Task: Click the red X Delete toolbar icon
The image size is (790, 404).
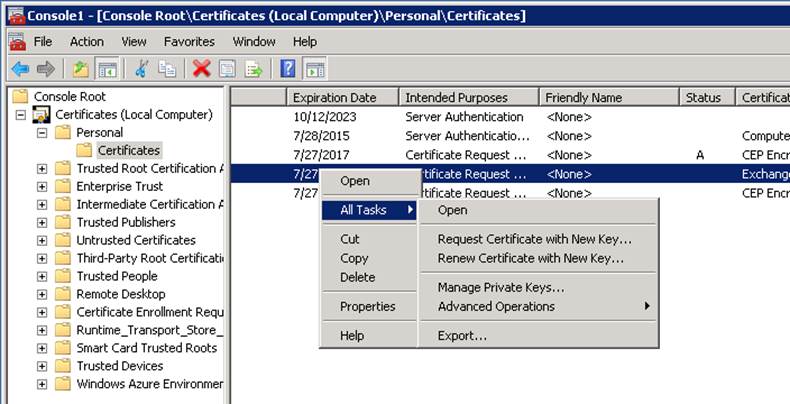Action: tap(201, 69)
